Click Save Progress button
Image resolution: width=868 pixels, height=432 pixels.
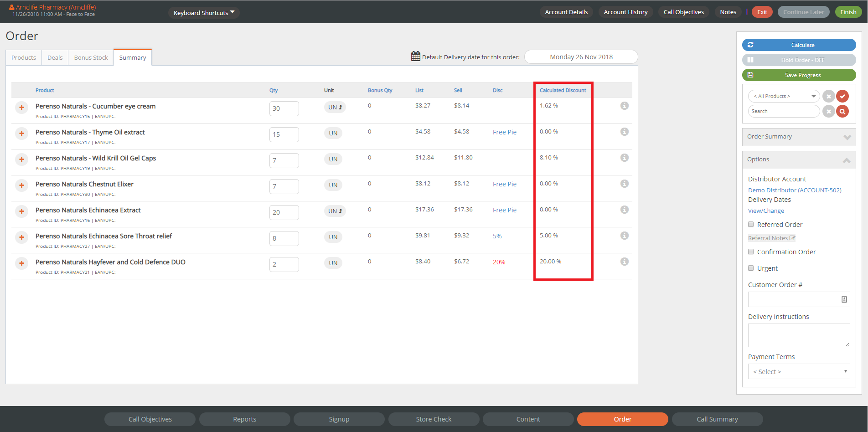(x=799, y=75)
